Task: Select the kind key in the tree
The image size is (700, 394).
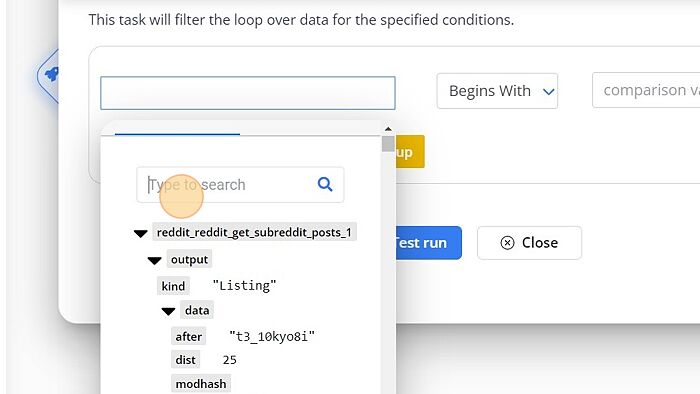Action: click(173, 286)
